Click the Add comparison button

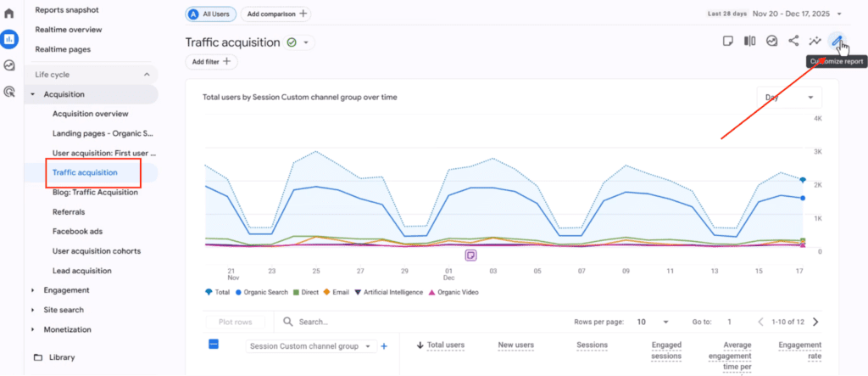click(x=275, y=14)
